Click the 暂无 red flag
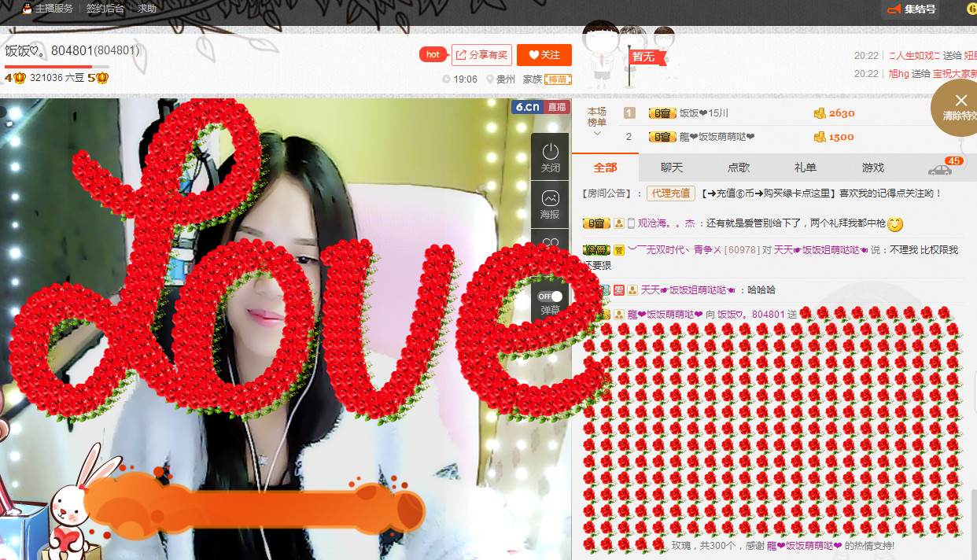The image size is (977, 560). pos(646,57)
